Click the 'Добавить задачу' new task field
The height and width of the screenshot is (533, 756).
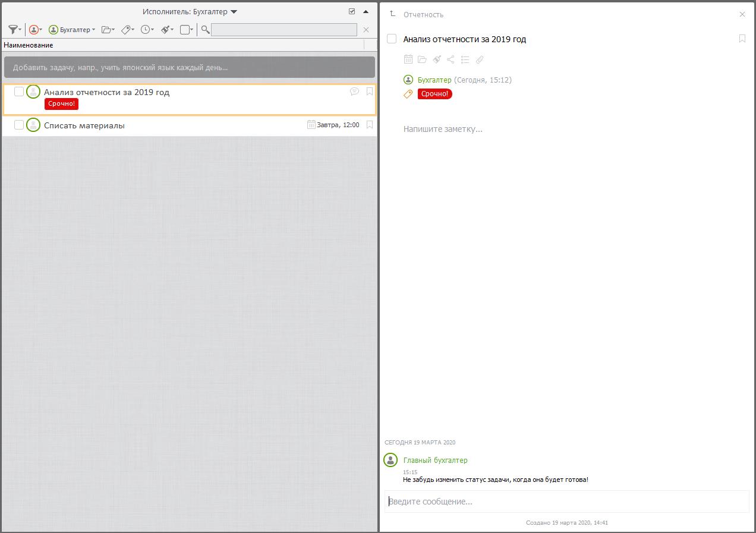pos(189,67)
